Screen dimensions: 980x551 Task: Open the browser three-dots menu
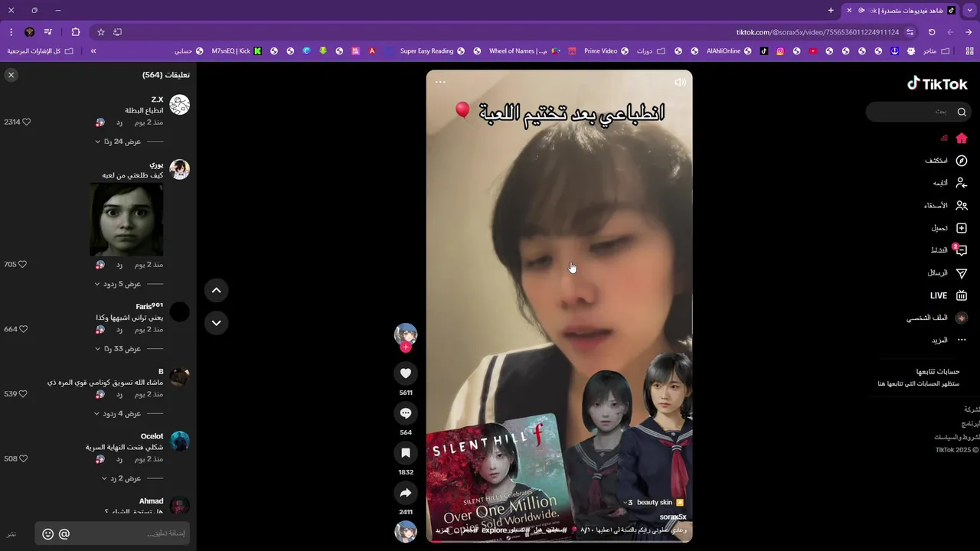(11, 32)
